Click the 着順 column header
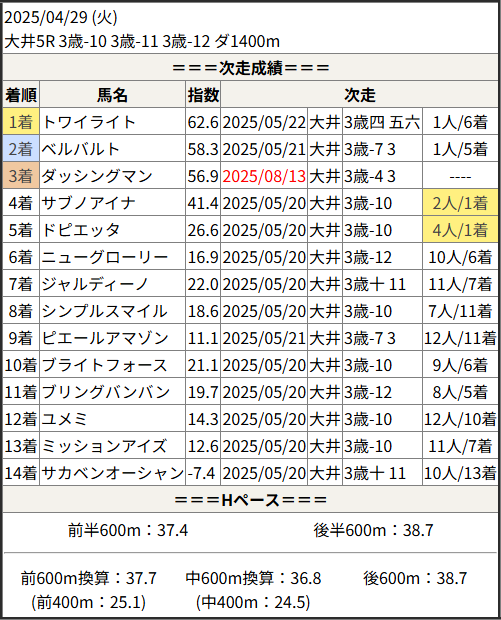The width and height of the screenshot is (501, 620). pyautogui.click(x=21, y=95)
